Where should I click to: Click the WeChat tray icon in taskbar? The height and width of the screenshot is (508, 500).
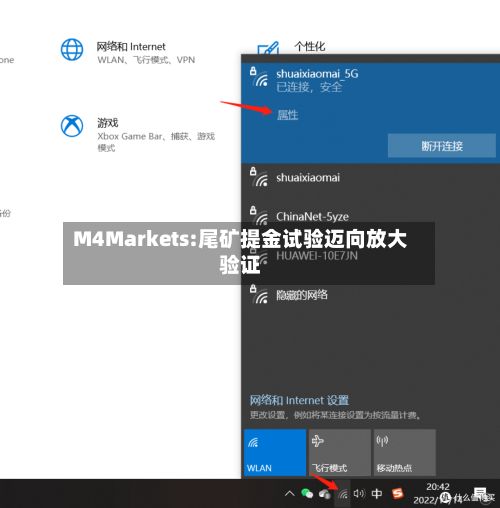tap(307, 493)
